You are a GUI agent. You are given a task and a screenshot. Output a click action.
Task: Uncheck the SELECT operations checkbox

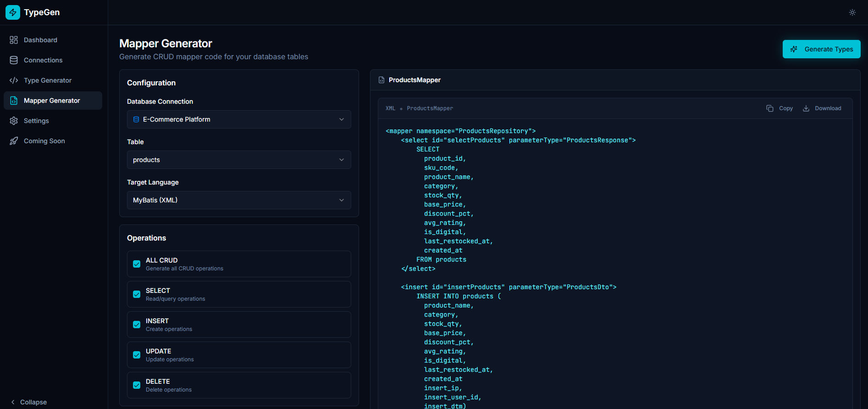coord(137,294)
